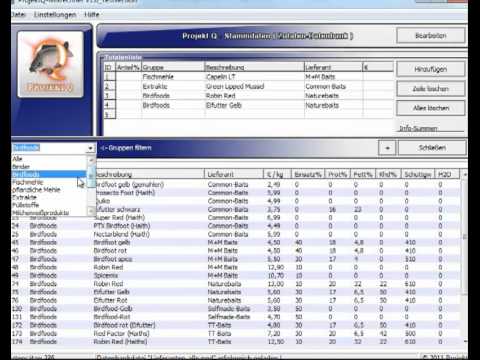Select row 1 'Capelin LT' in the upper table
Image resolution: width=480 pixels, height=360 pixels.
(x=249, y=77)
